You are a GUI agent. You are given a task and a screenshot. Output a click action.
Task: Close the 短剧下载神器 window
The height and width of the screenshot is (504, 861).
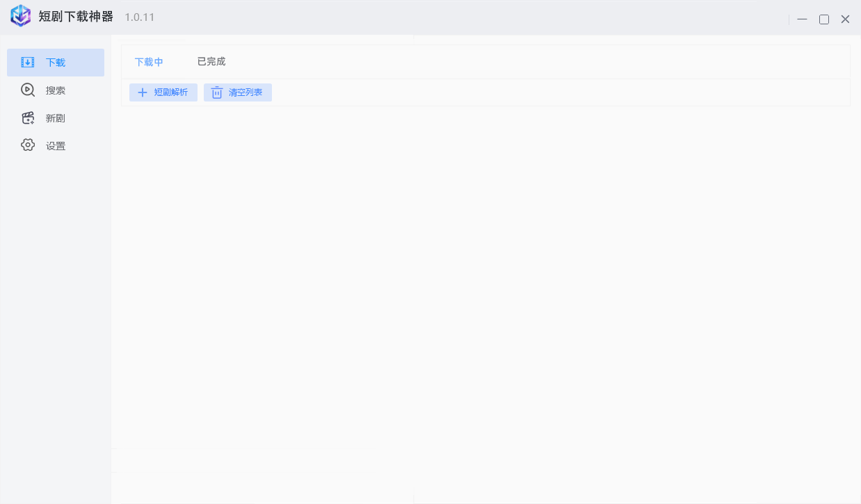(846, 19)
